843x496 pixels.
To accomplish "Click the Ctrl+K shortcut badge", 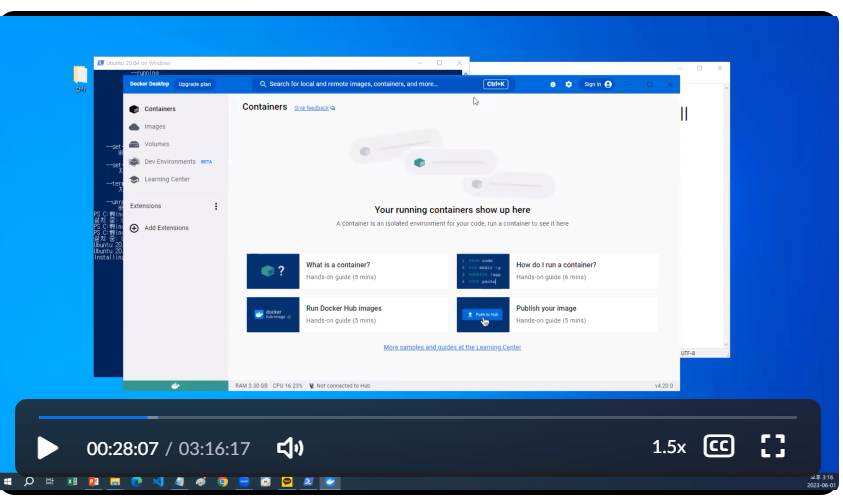I will pyautogui.click(x=496, y=84).
